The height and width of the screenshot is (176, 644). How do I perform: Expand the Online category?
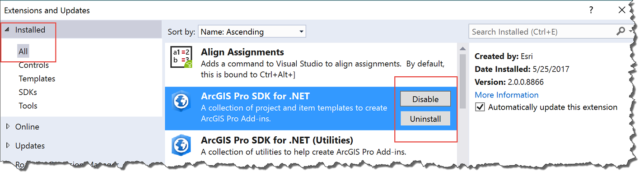coord(8,127)
